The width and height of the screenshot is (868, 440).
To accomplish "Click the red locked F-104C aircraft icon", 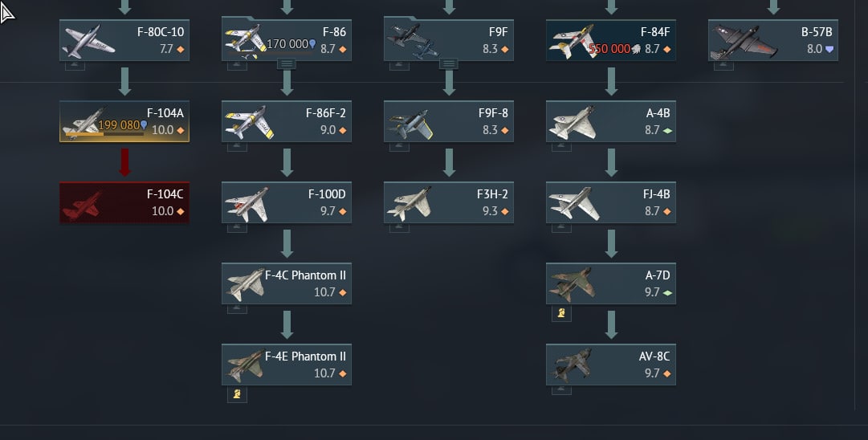I will click(x=82, y=206).
